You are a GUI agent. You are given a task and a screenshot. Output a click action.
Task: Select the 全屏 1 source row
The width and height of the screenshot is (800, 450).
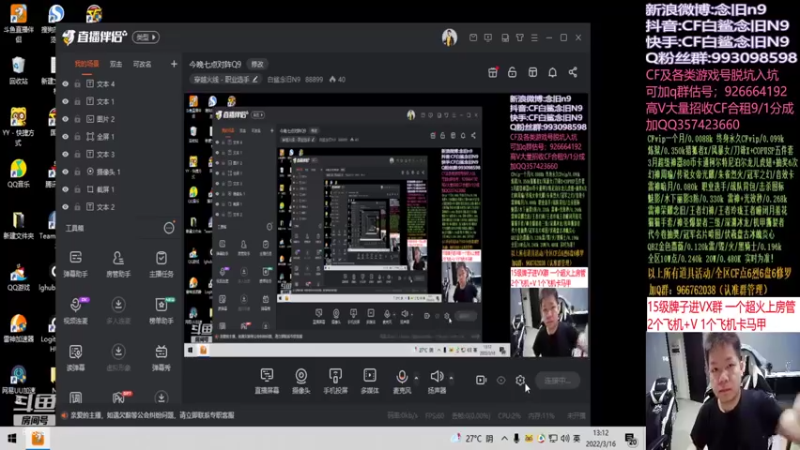click(x=118, y=137)
